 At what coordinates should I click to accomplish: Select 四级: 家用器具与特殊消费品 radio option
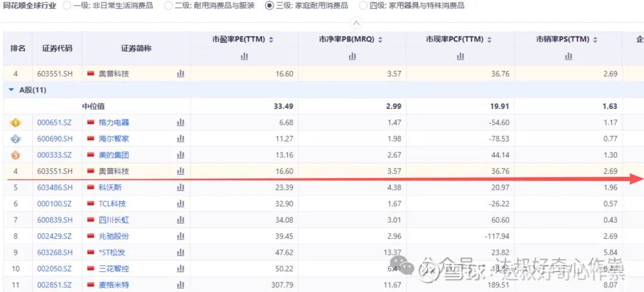click(363, 5)
